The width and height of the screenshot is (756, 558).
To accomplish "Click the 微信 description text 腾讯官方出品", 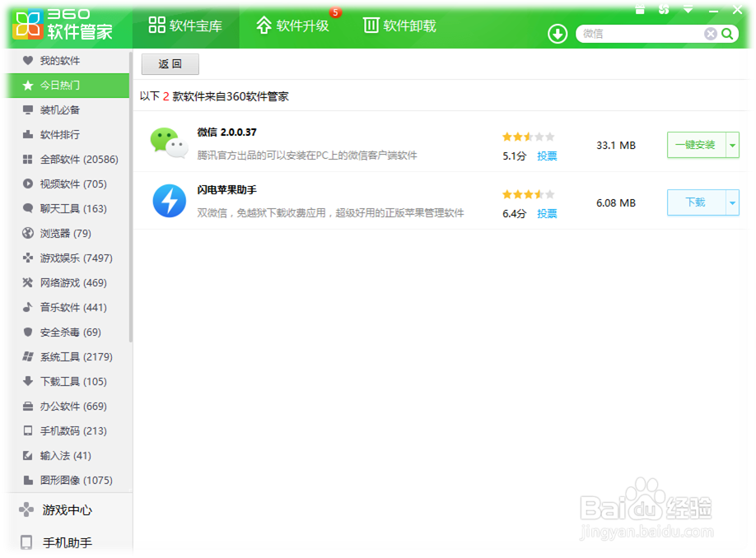I will point(307,156).
